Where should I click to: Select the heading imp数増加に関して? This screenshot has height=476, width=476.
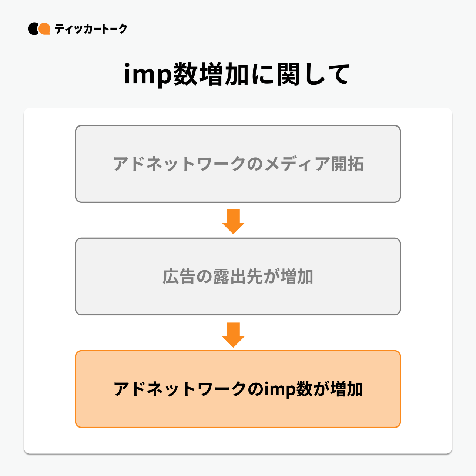(x=237, y=74)
